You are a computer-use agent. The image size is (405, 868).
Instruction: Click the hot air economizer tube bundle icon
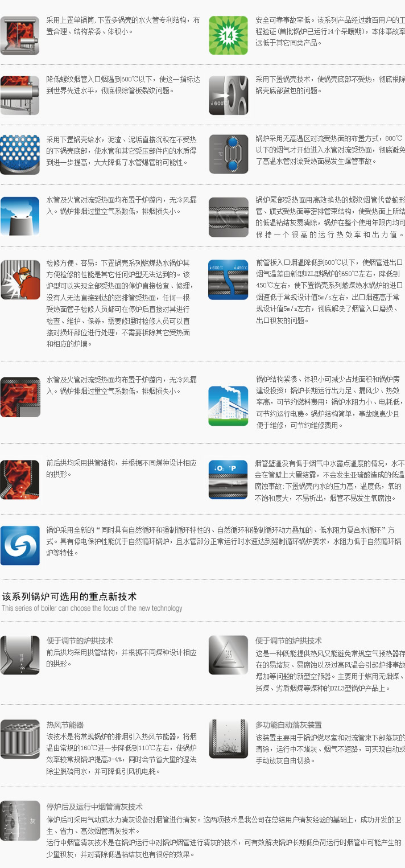20,739
